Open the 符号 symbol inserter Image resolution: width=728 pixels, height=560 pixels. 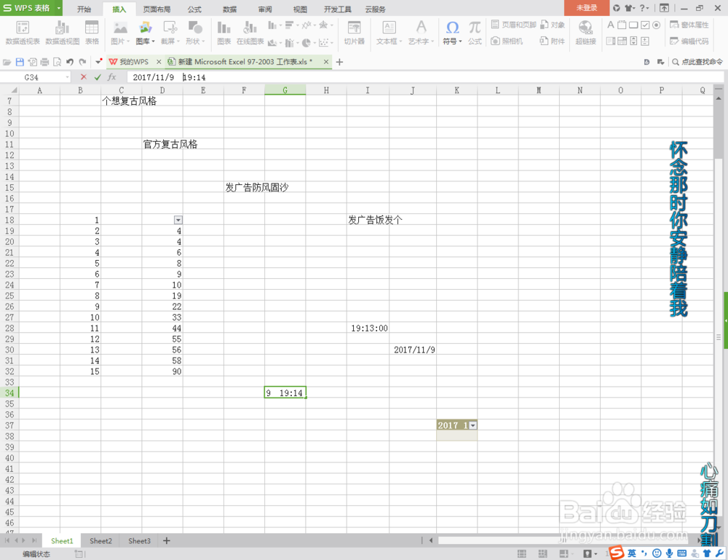tap(452, 33)
